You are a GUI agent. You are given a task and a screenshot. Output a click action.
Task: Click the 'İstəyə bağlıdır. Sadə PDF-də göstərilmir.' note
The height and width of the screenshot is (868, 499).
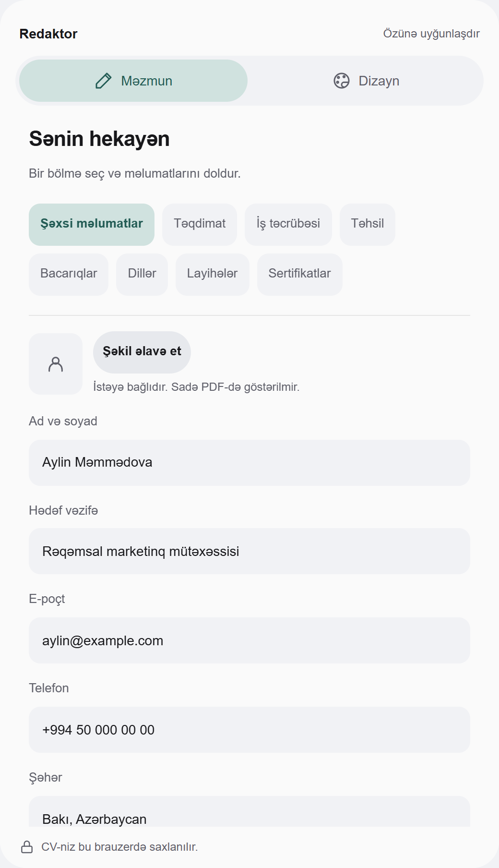pyautogui.click(x=196, y=387)
